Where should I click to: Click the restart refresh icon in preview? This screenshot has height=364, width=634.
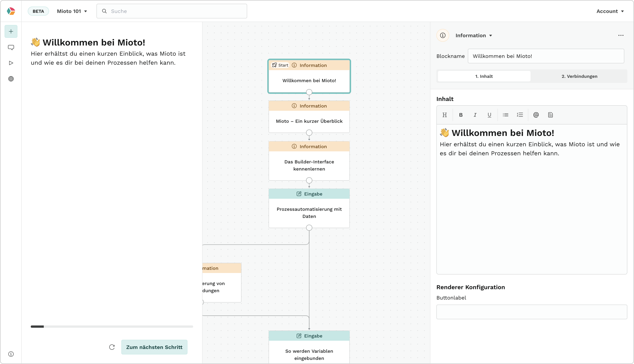112,347
